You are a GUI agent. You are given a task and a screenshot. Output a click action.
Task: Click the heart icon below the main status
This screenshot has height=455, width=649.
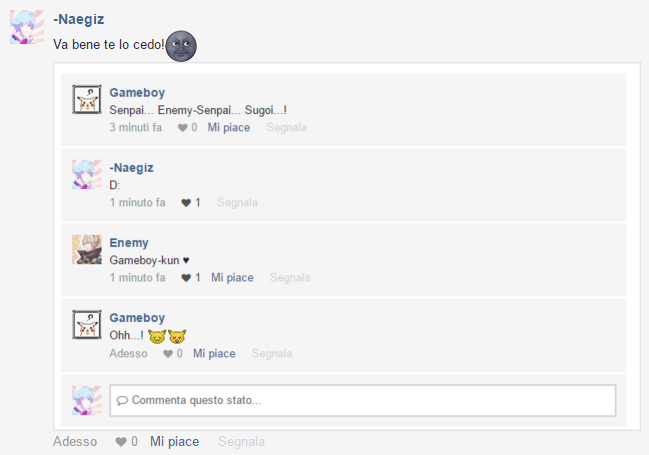pyautogui.click(x=121, y=442)
